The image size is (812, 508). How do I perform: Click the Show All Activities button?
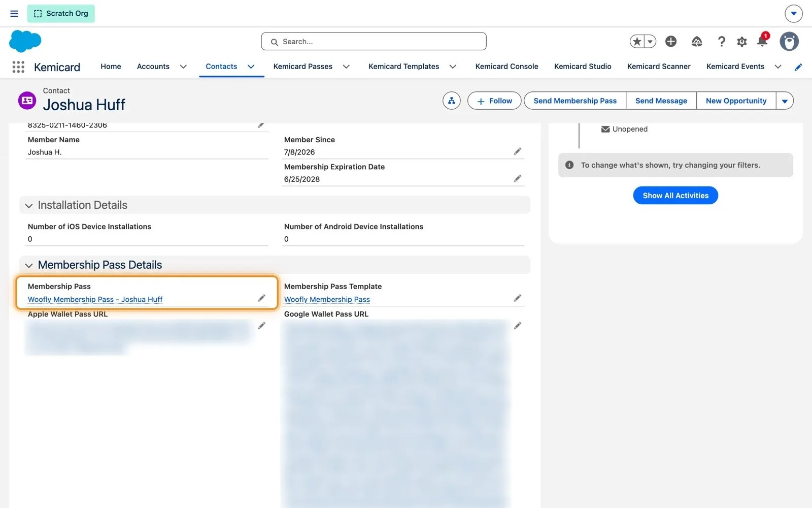(x=675, y=196)
